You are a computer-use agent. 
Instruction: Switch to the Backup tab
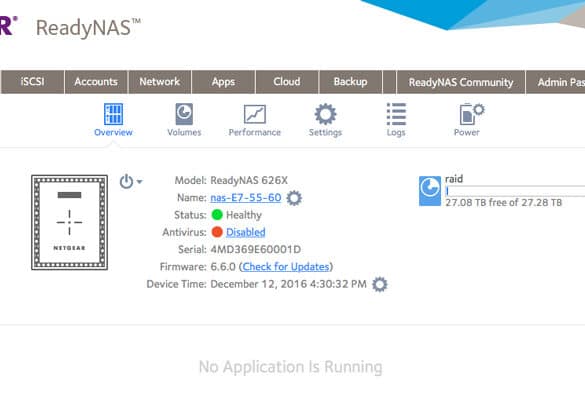[x=350, y=82]
